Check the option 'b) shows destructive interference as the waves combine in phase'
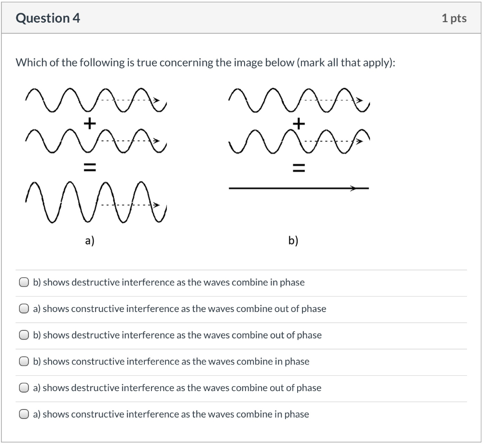Screen dimensions: 494x448 click(x=24, y=282)
